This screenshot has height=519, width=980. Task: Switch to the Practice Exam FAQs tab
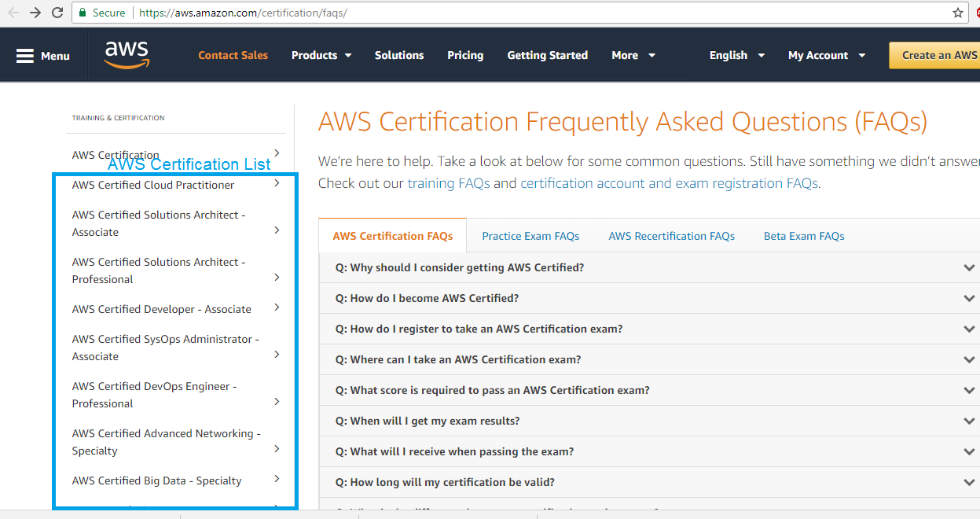tap(530, 235)
